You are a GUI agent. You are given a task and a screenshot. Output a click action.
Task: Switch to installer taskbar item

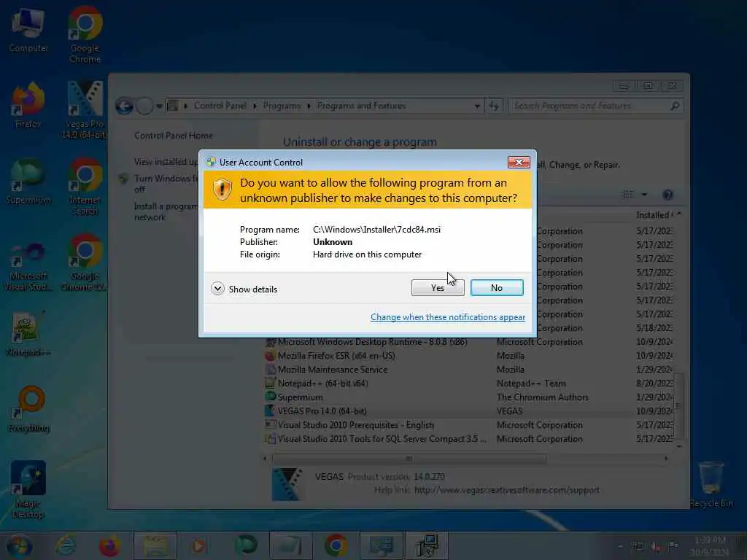[x=427, y=545]
